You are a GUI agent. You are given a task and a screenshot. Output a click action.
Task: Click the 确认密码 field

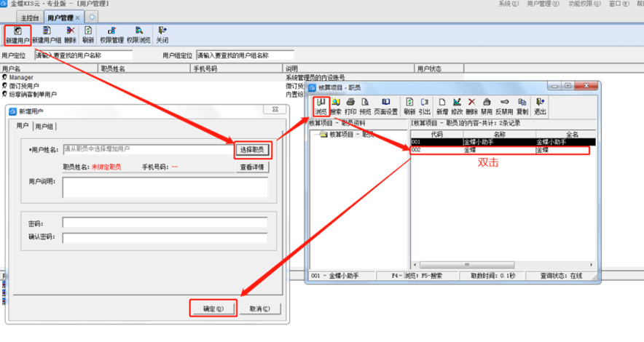(x=165, y=238)
